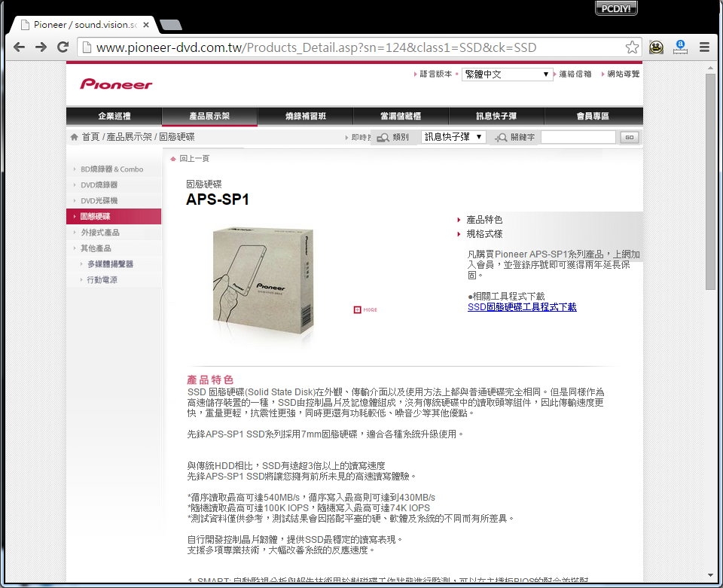Jump to 產品特色 section link
Viewport: 723px width, 588px height.
[484, 220]
